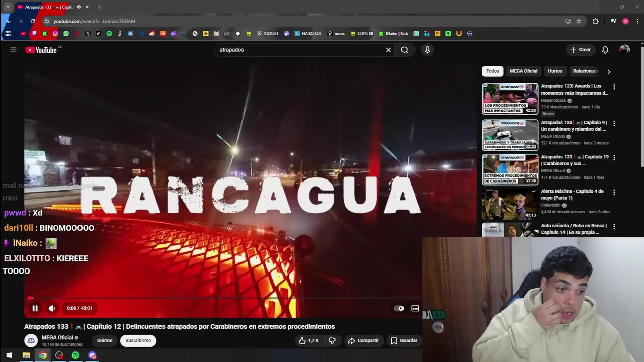
Task: Click the MEGA Oficial channel avatar
Action: pyautogui.click(x=31, y=340)
